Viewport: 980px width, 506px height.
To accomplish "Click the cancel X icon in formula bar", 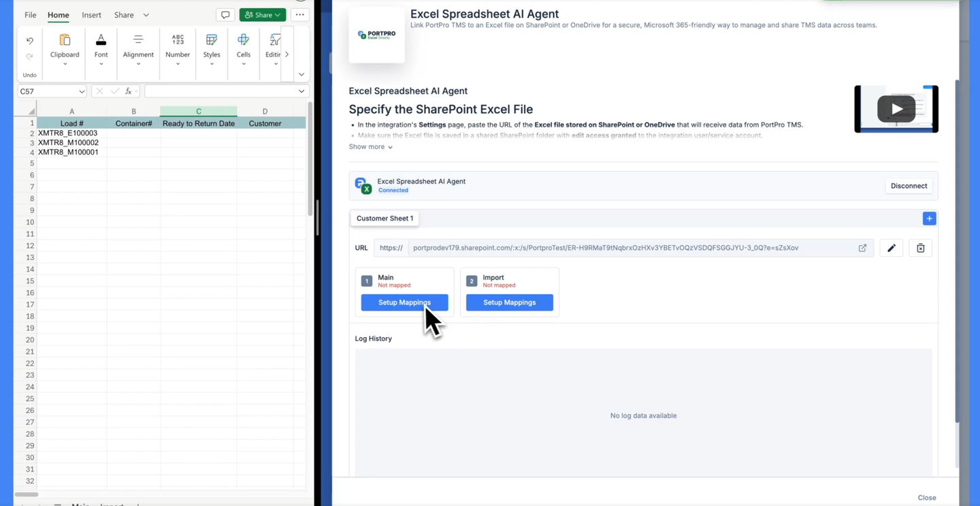I will 99,91.
